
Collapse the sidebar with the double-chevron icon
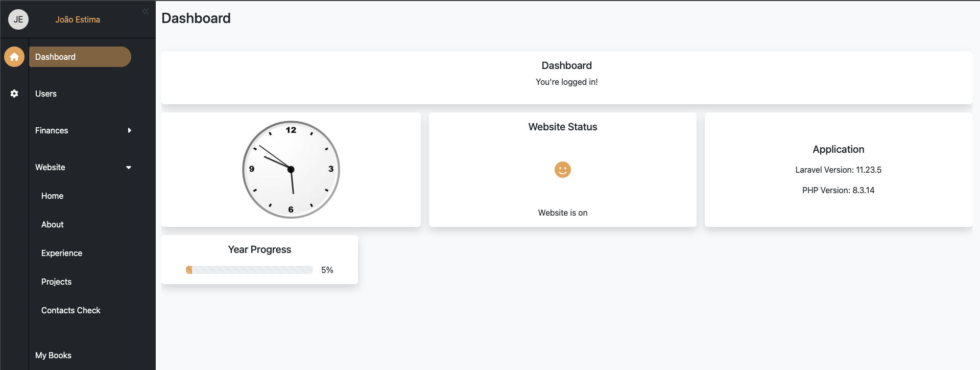coord(146,11)
